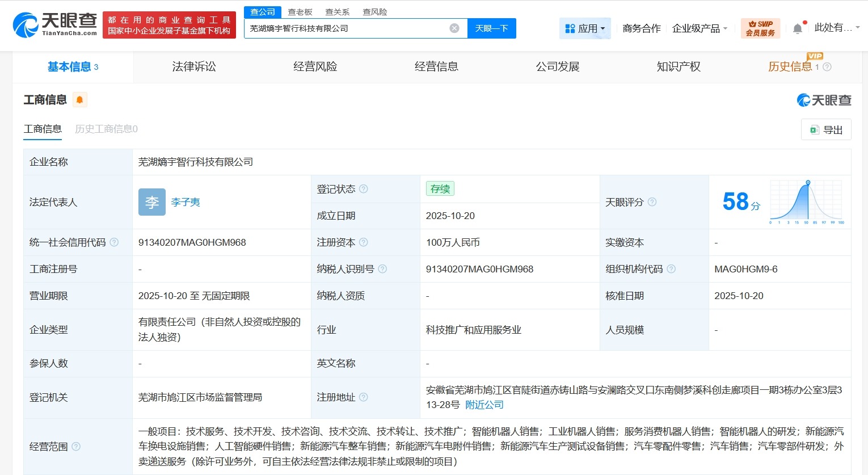This screenshot has height=475, width=868.
Task: Open the 附近公司 link
Action: pos(484,405)
